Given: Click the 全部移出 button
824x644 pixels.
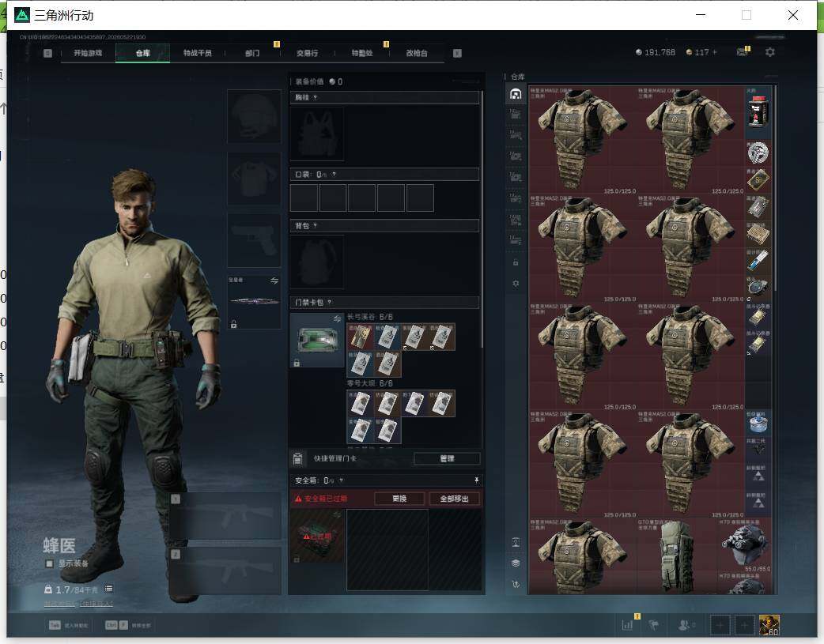Looking at the screenshot, I should (454, 499).
